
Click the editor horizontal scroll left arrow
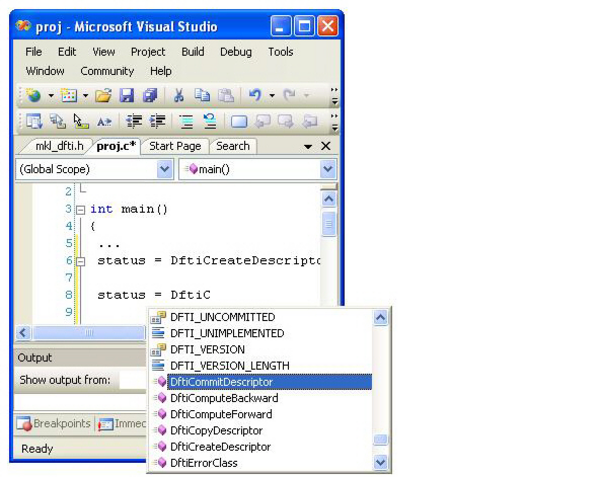tap(23, 333)
